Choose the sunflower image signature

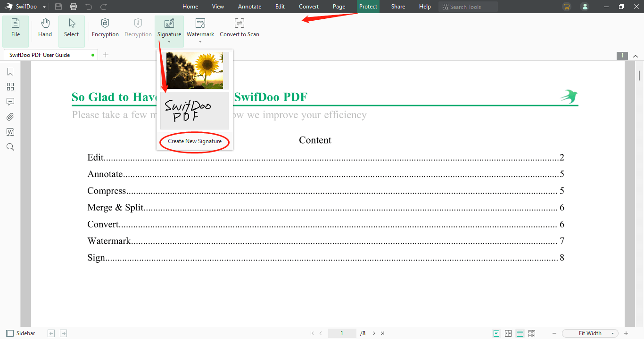coord(195,71)
